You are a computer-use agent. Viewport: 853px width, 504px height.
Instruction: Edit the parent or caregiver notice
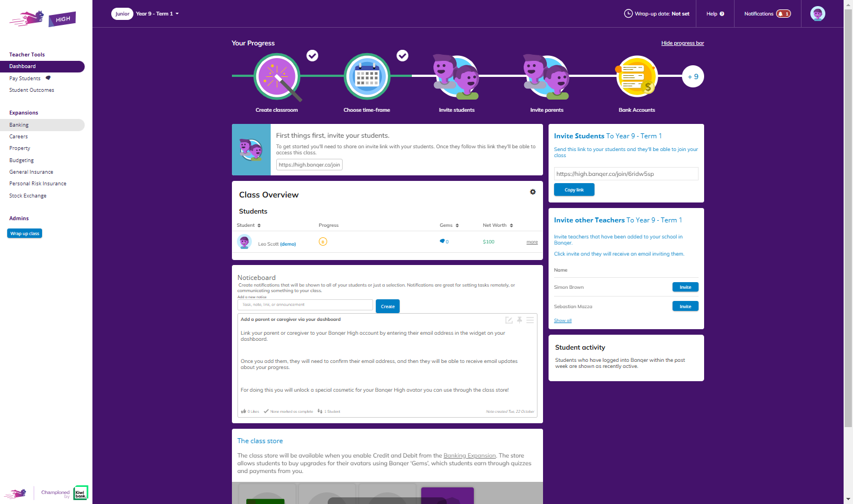(509, 320)
